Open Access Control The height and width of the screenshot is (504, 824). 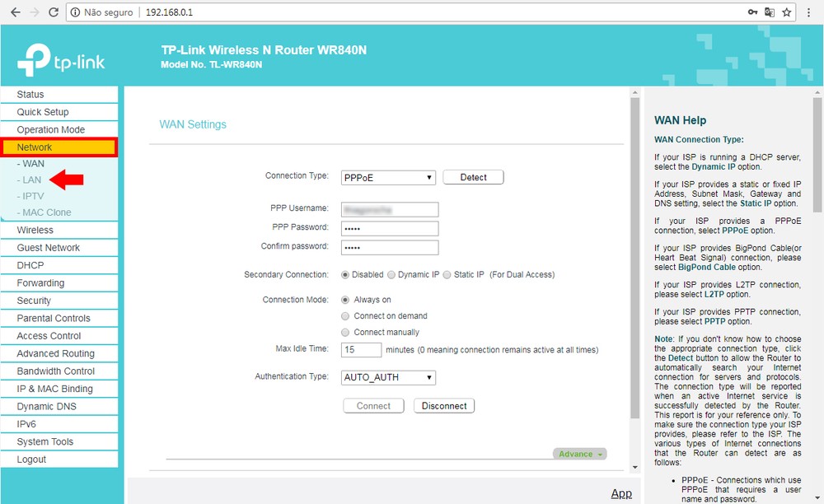pyautogui.click(x=59, y=336)
